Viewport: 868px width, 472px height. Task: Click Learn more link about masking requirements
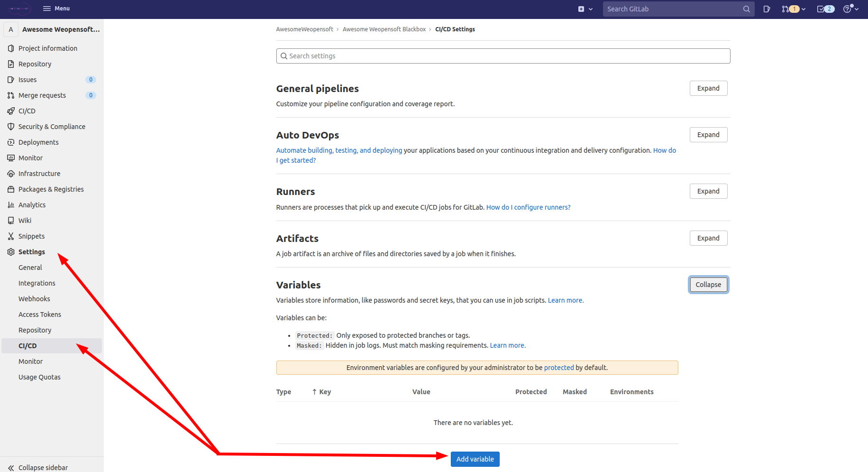[508, 345]
